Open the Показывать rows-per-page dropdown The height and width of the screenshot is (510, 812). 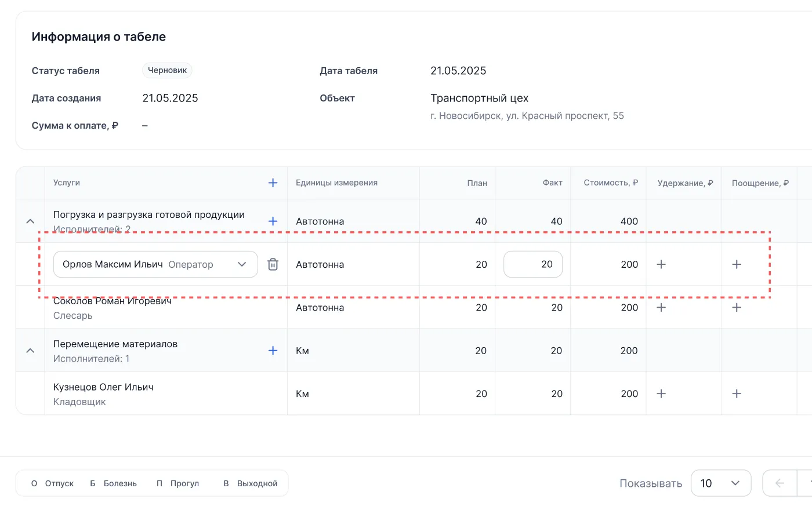[721, 483]
